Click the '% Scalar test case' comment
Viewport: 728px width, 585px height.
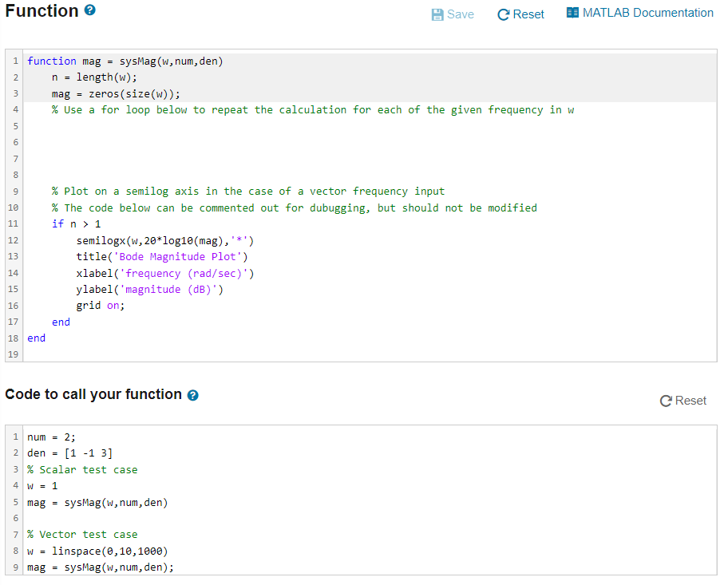(x=82, y=470)
